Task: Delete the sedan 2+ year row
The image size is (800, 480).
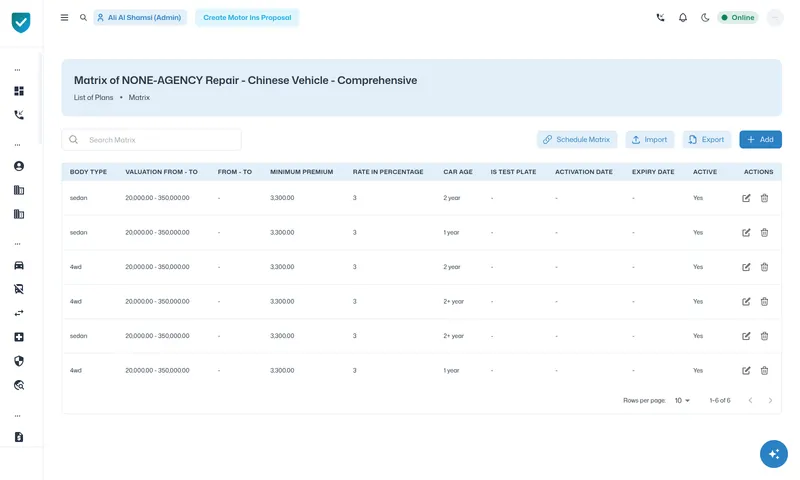Action: click(x=764, y=336)
